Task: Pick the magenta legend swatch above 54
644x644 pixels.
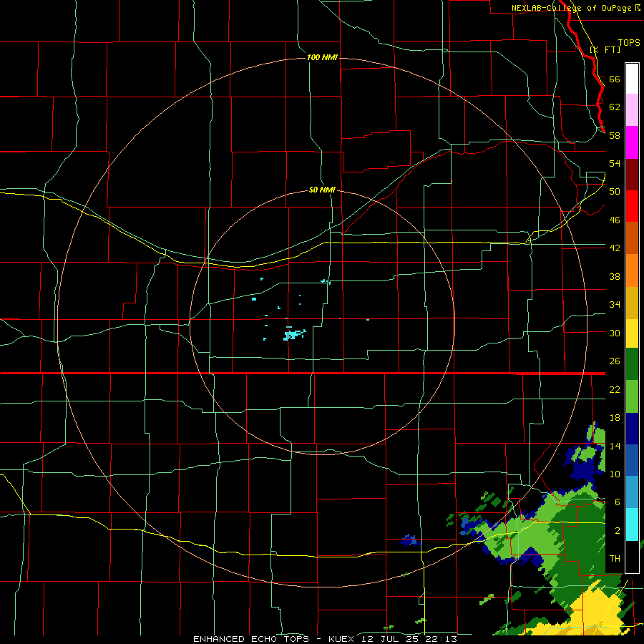Action: pyautogui.click(x=632, y=142)
